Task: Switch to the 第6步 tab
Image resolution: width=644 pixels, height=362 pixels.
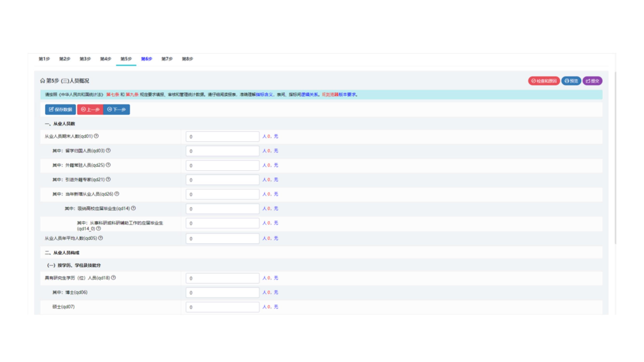Action: click(147, 59)
